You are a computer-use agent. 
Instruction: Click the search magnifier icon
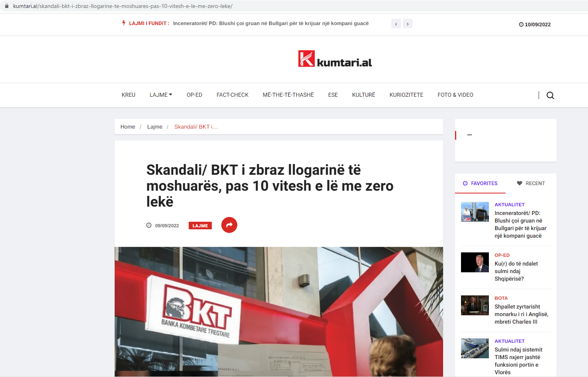550,95
